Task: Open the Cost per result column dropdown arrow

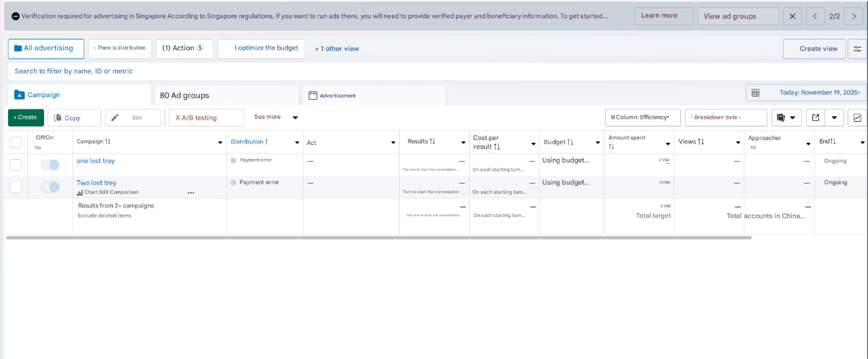Action: [533, 144]
